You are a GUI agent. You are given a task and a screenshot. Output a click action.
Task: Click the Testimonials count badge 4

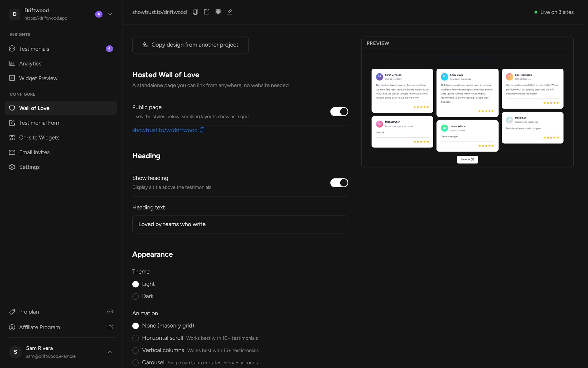click(109, 49)
